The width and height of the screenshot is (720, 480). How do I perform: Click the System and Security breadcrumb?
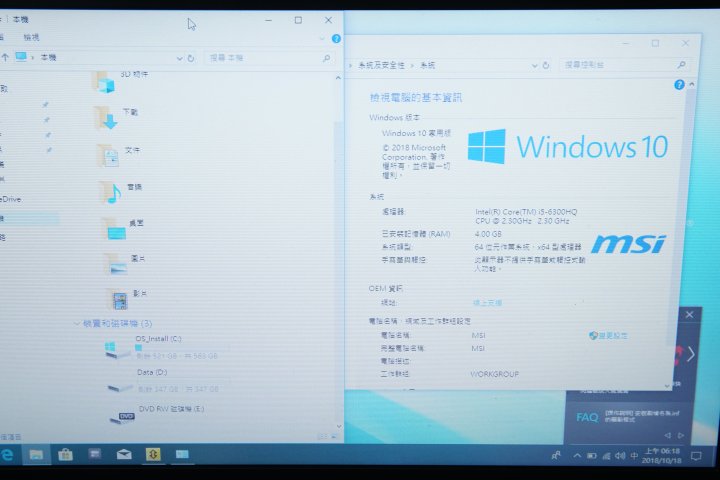point(381,66)
